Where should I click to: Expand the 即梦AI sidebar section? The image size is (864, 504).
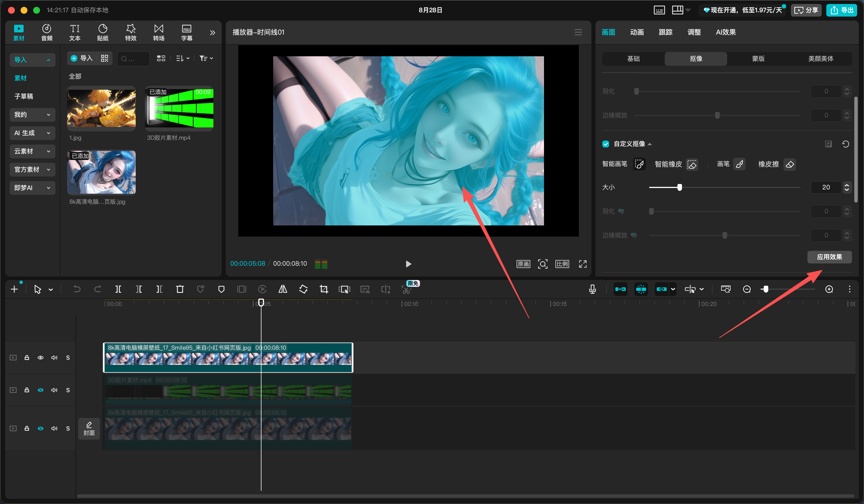click(32, 188)
